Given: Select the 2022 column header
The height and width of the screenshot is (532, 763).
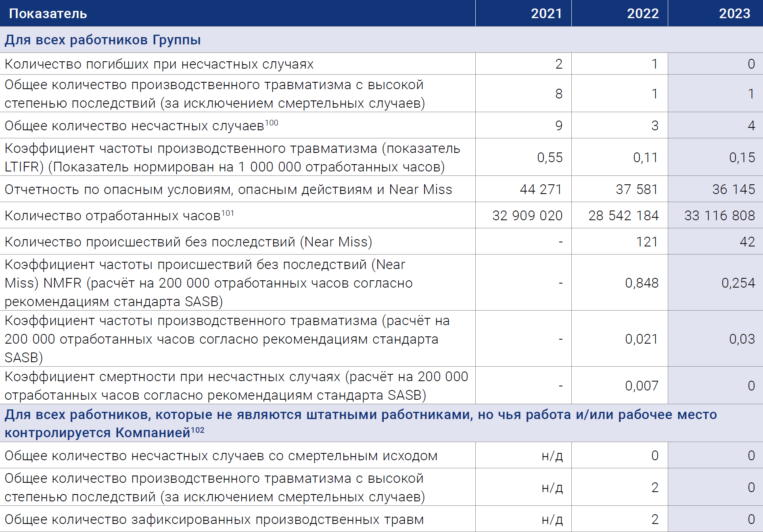Looking at the screenshot, I should pyautogui.click(x=642, y=14).
